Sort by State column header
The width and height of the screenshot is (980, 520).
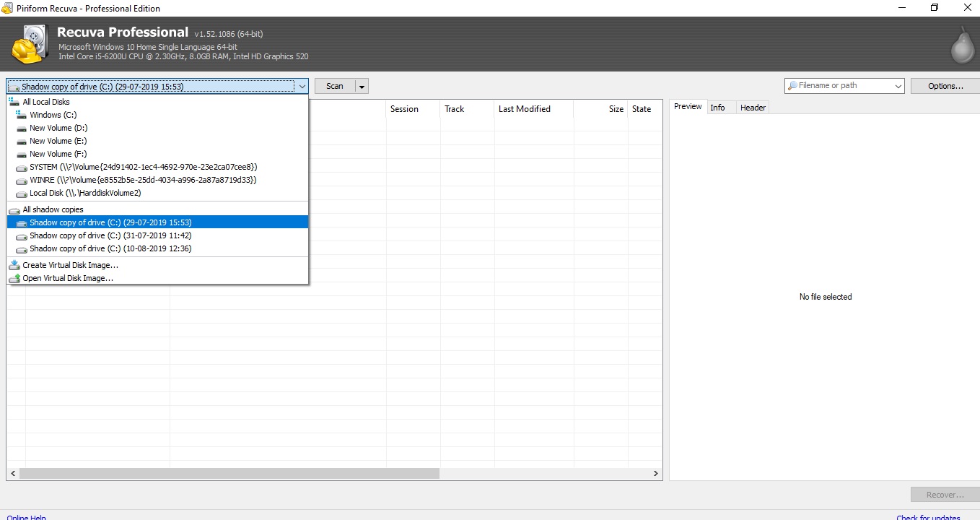click(x=644, y=109)
